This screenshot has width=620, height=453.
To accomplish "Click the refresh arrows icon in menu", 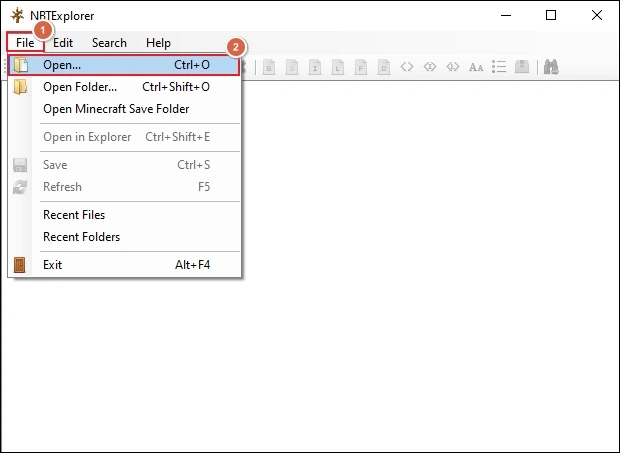I will 20,187.
